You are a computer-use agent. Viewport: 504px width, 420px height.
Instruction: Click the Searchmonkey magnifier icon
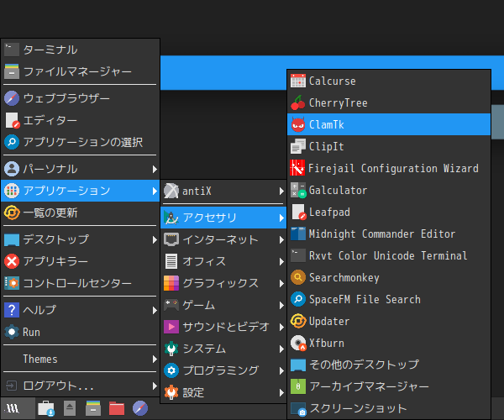pos(298,277)
